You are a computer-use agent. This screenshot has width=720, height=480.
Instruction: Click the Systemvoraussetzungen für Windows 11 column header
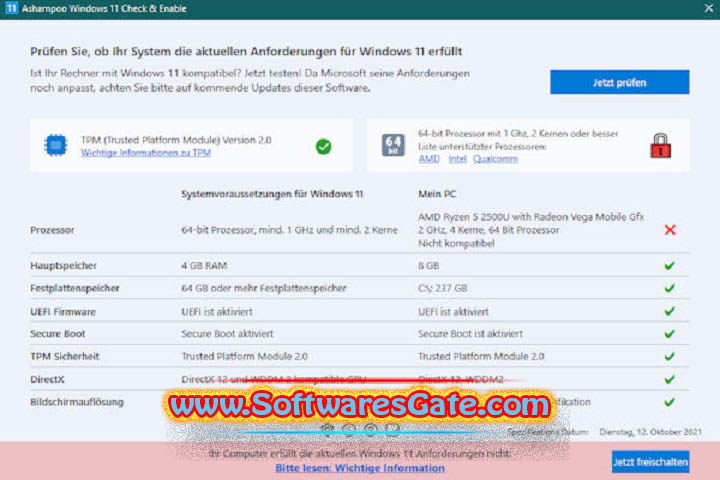(x=272, y=194)
